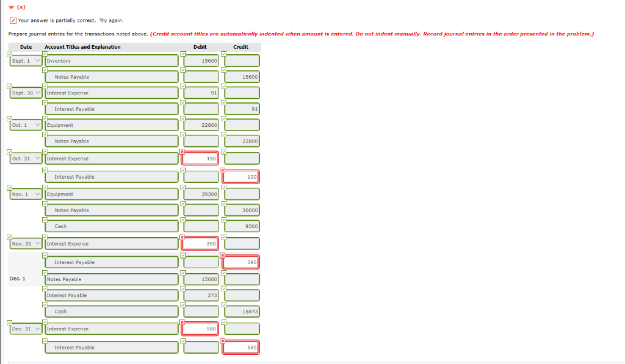Select the highlighted Interest Payable field under Nov. 30
Screen dimensions: 625x364
coord(111,262)
